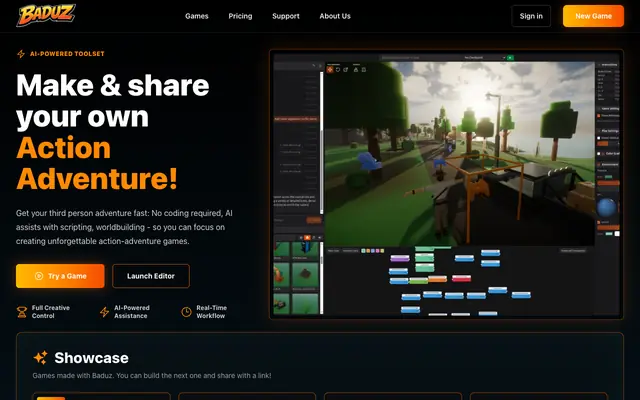
Task: Click the sparkle icon beside Showcase
Action: (40, 358)
